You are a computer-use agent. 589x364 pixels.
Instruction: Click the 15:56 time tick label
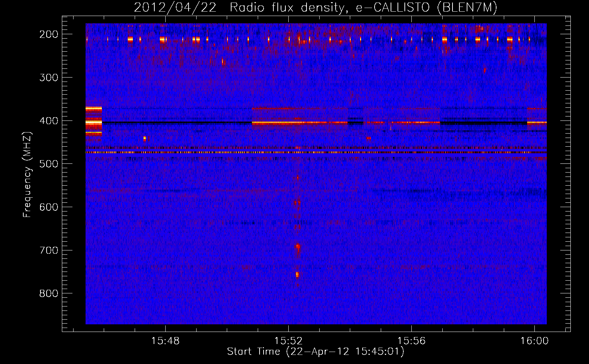click(412, 341)
